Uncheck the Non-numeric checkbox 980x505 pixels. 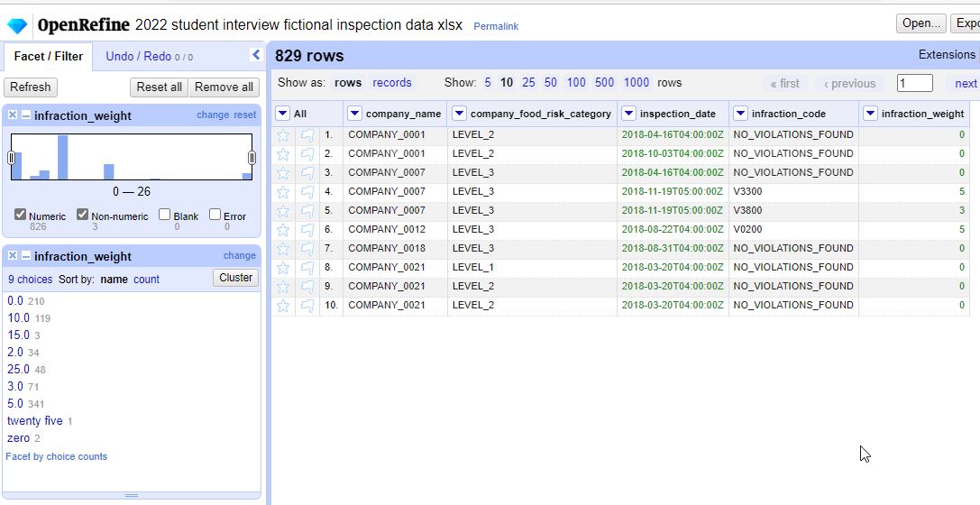tap(83, 215)
